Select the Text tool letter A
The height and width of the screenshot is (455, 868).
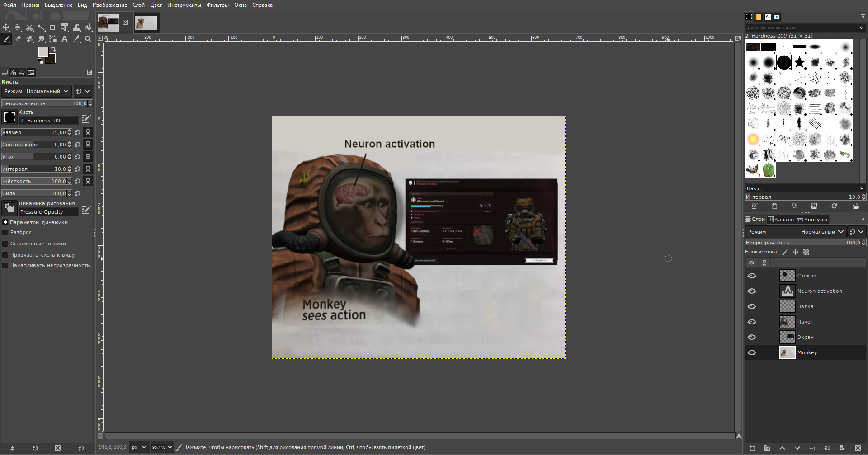coord(65,39)
